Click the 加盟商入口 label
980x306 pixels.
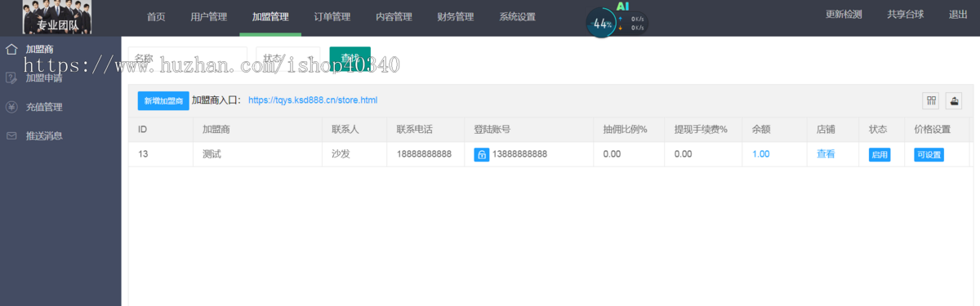216,100
